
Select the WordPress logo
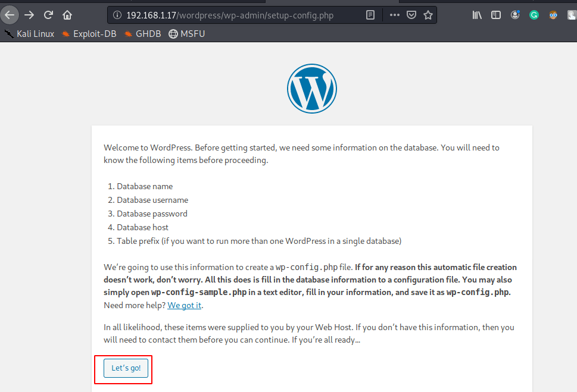coord(312,88)
